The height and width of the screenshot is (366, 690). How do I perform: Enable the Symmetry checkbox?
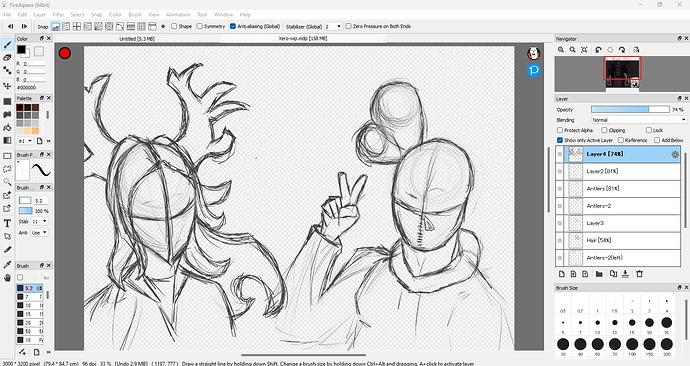(x=200, y=26)
